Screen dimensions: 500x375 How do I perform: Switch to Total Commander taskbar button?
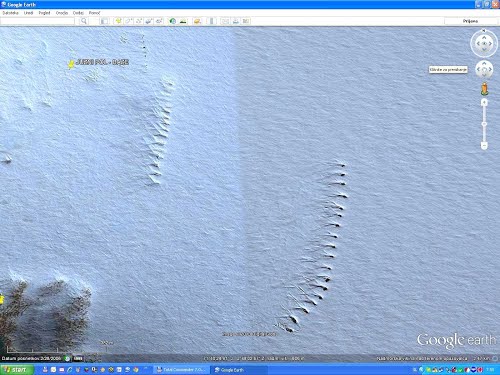181,370
